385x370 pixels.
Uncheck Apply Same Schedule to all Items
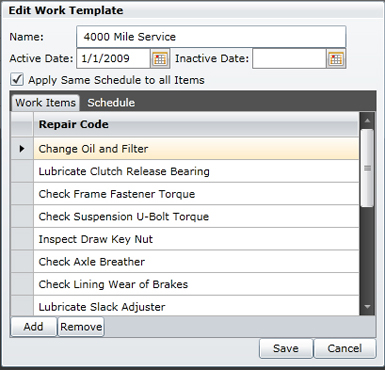tap(17, 80)
